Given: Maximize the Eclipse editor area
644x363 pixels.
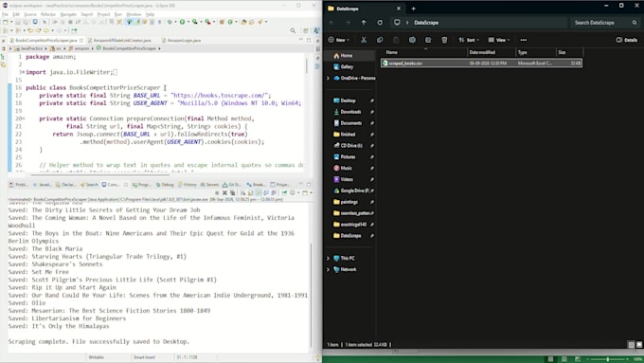Looking at the screenshot, I should point(309,40).
